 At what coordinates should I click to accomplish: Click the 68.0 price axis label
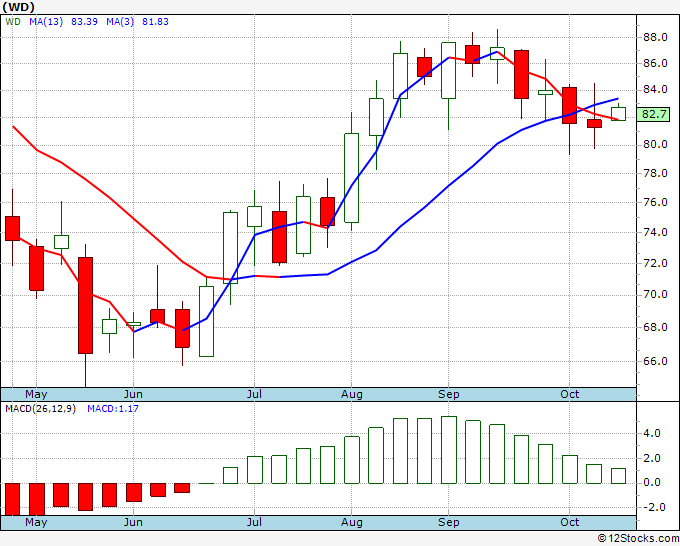[655, 327]
